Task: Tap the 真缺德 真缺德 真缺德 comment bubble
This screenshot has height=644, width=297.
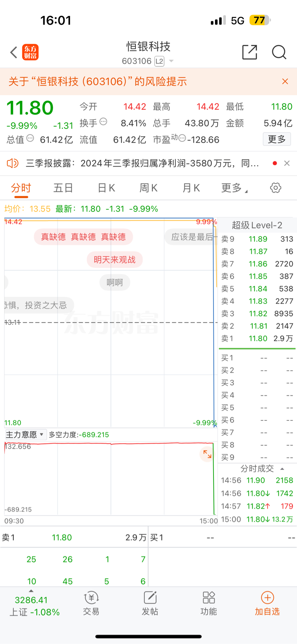Action: 84,237
